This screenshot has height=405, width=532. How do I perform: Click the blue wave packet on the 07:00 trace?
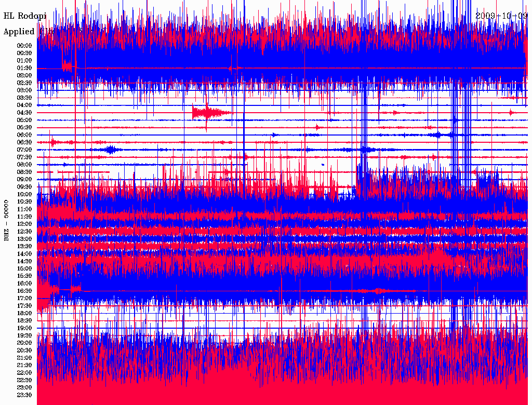click(111, 150)
